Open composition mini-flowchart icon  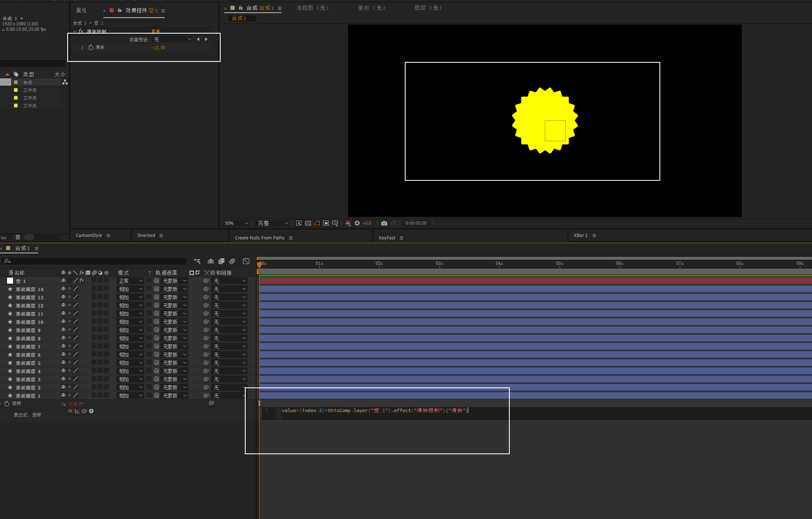(197, 261)
